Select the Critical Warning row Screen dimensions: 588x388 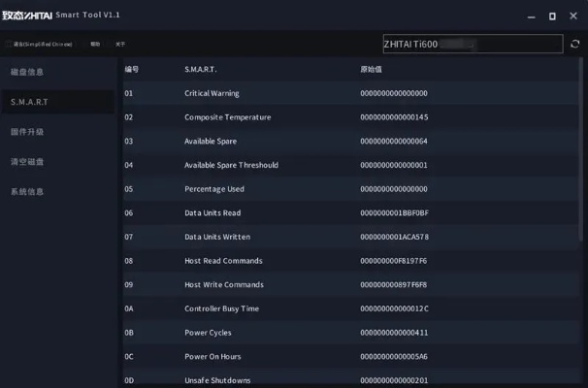[212, 93]
